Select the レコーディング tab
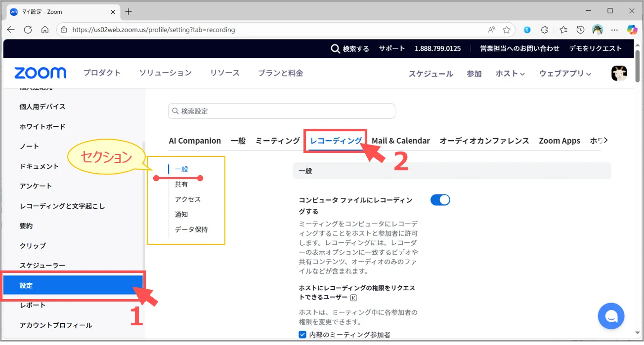 click(336, 141)
